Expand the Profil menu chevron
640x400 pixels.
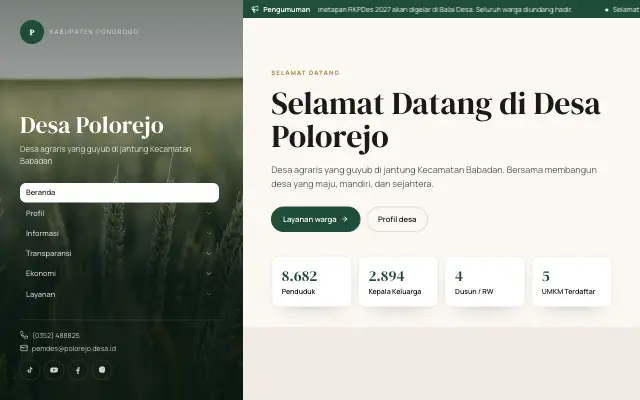click(209, 213)
